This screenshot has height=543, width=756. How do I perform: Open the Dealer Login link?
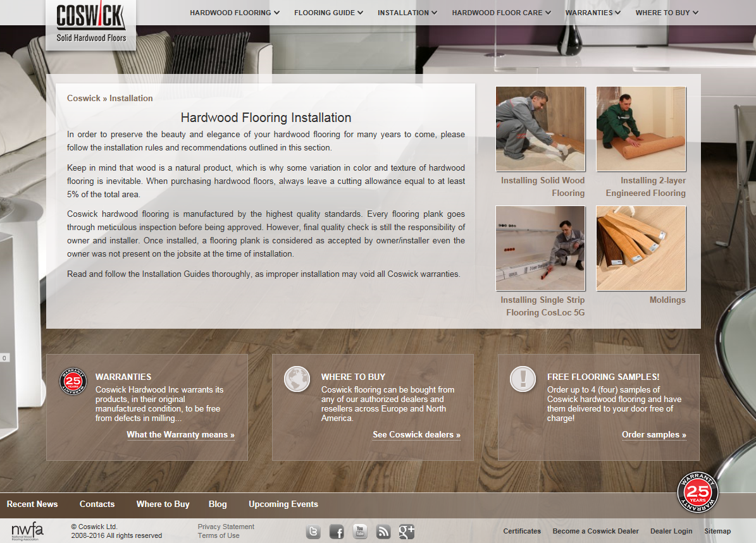671,531
